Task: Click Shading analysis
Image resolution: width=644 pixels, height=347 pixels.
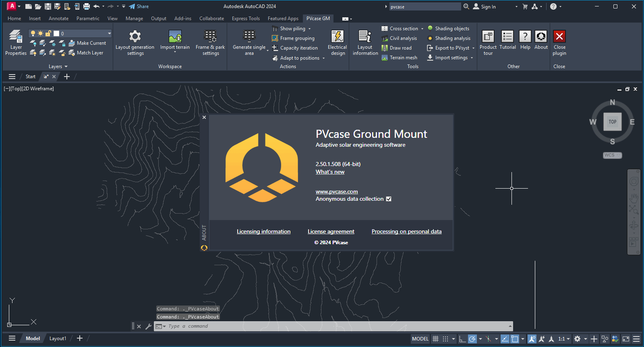Action: coord(449,38)
